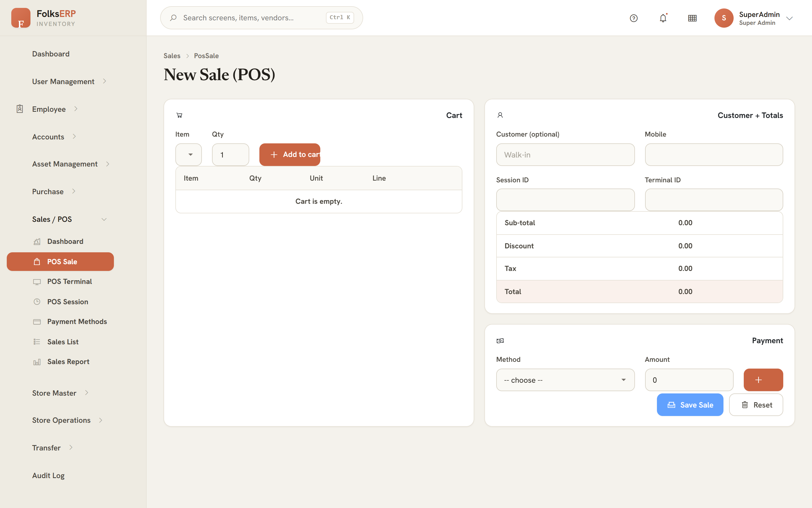Screen dimensions: 812x508
Task: Click the Sales Report bar-chart icon
Action: (x=37, y=362)
